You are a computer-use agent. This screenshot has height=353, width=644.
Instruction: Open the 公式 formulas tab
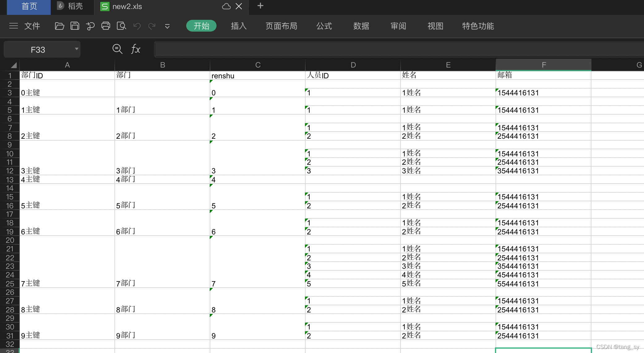[x=324, y=26]
